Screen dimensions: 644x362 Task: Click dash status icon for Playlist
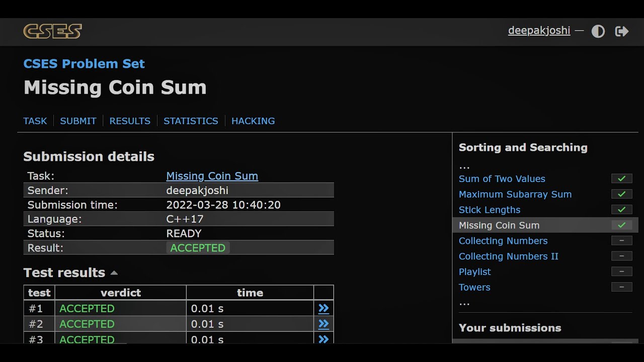coord(622,272)
